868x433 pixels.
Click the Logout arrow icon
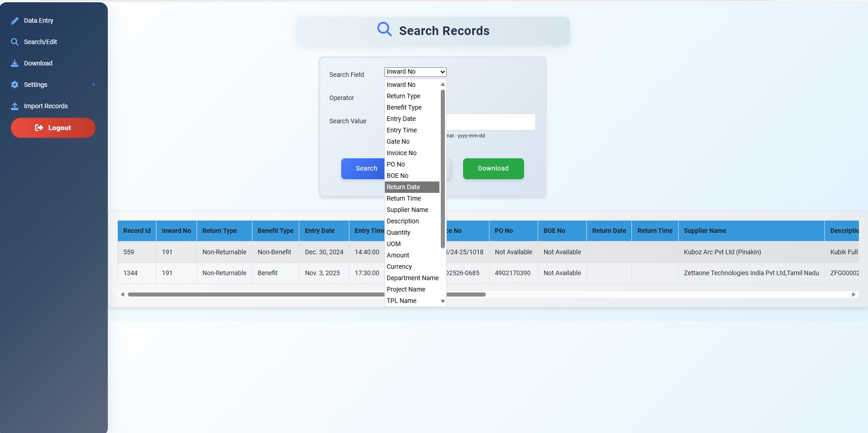[x=39, y=128]
